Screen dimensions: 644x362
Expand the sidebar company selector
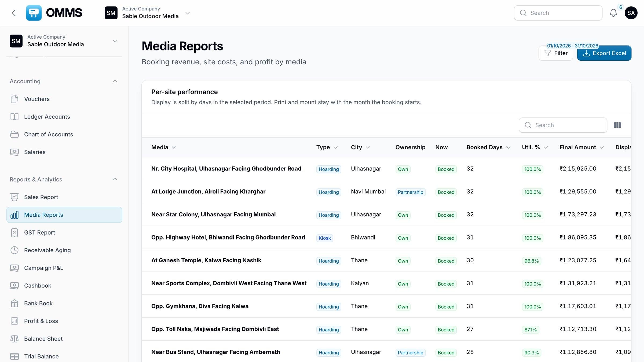click(64, 41)
